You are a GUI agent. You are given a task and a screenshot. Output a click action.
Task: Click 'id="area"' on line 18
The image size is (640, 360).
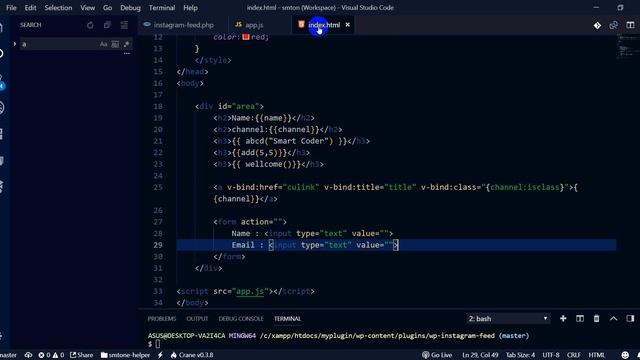[x=238, y=107]
